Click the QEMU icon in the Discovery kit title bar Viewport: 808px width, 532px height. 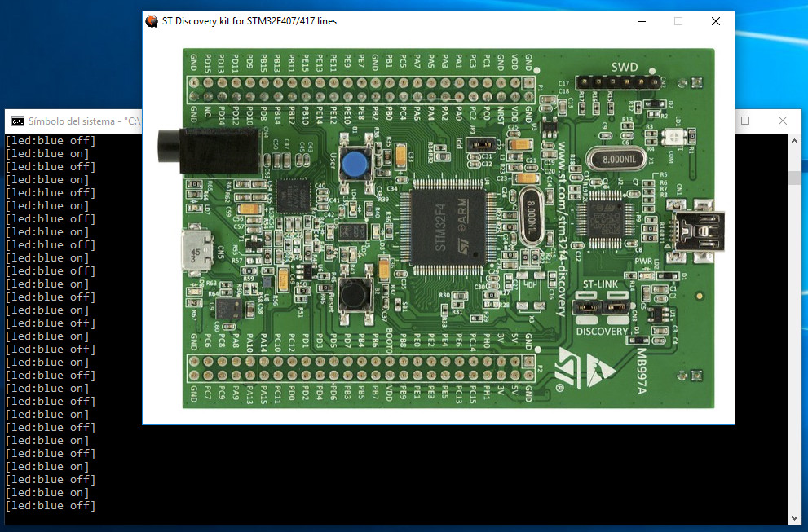(152, 21)
